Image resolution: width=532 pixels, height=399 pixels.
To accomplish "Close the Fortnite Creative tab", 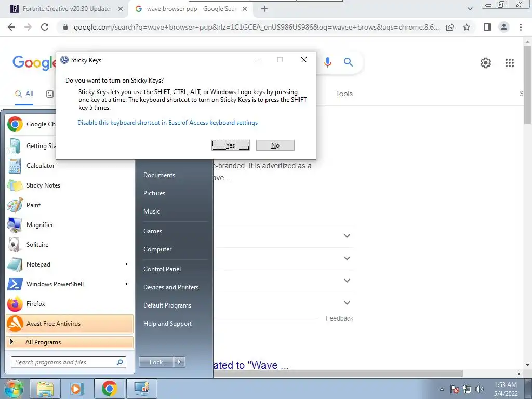I will tap(121, 9).
